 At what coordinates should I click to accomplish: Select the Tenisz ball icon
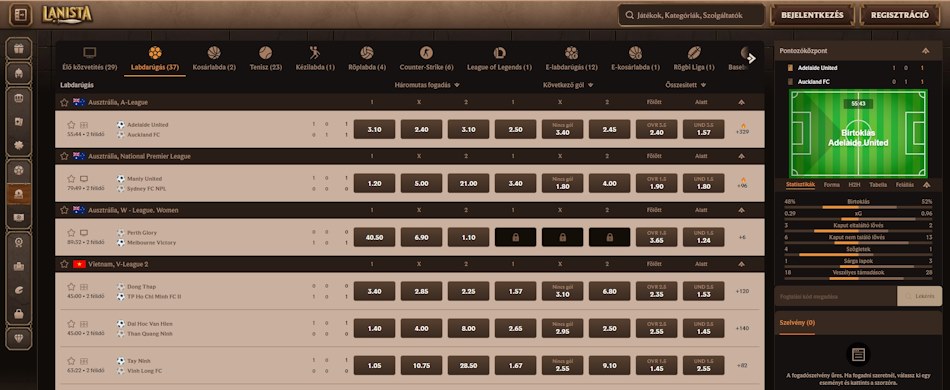click(x=265, y=53)
